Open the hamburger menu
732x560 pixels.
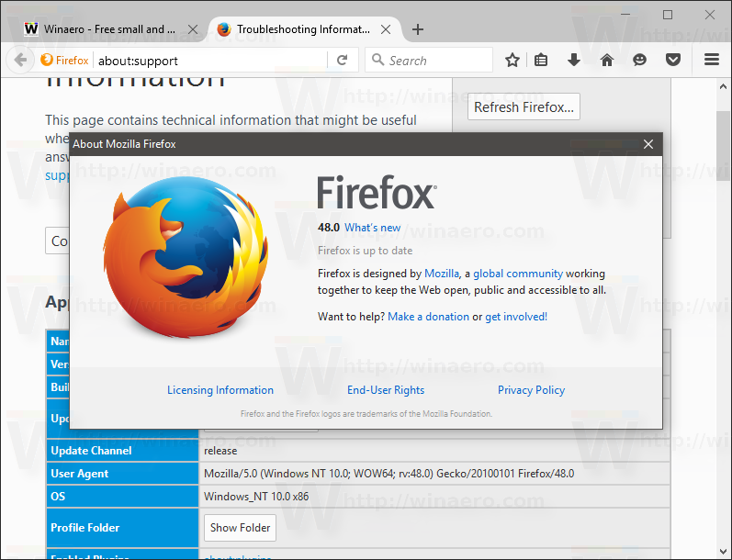[712, 60]
